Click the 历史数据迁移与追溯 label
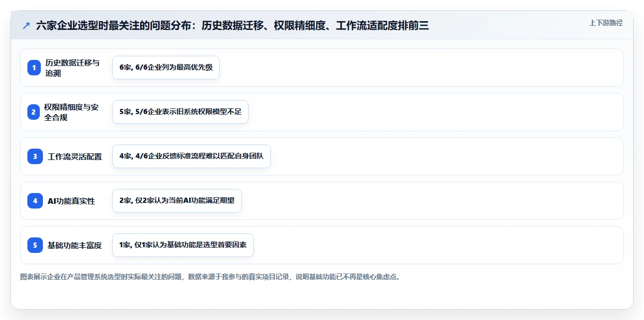Image resolution: width=644 pixels, height=320 pixels. coord(72,68)
